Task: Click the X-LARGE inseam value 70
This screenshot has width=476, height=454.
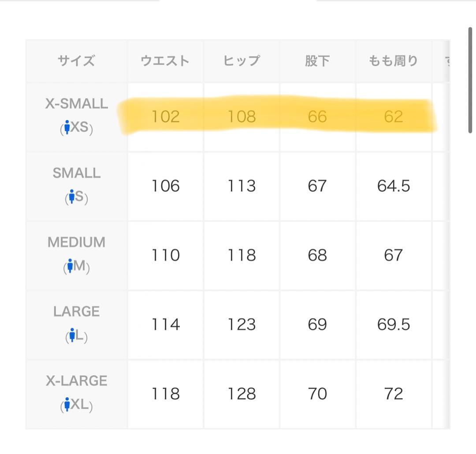Action: click(317, 394)
